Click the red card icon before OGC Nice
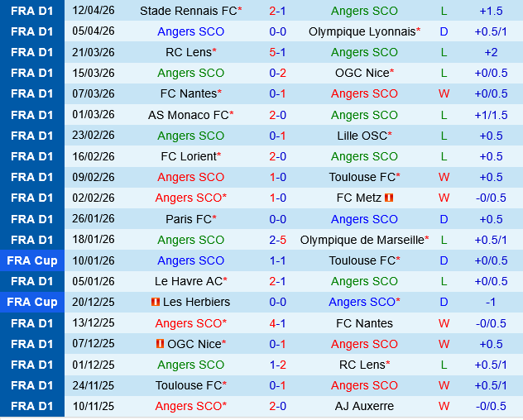The height and width of the screenshot is (420, 523). pyautogui.click(x=160, y=344)
